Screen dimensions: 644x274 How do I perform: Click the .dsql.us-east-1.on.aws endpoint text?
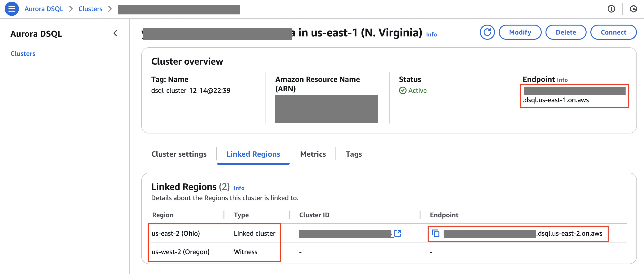555,100
